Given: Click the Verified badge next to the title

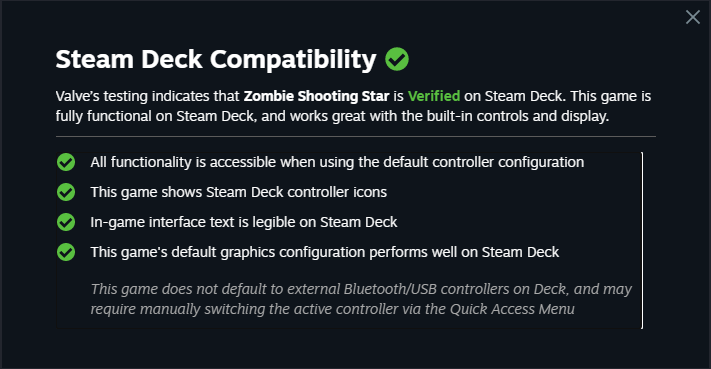Looking at the screenshot, I should [x=397, y=59].
